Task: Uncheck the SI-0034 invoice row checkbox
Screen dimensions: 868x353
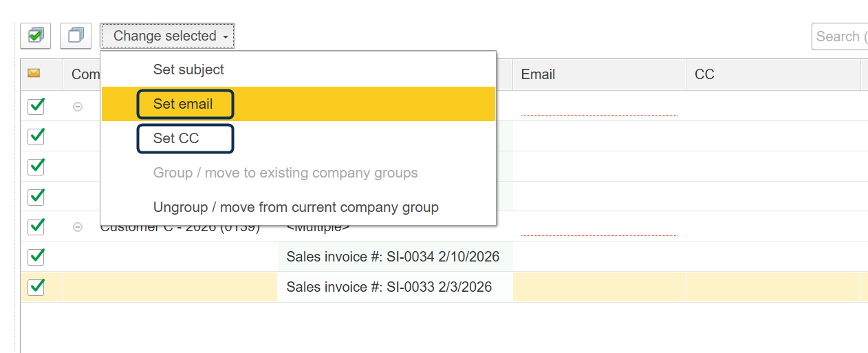Action: 36,257
